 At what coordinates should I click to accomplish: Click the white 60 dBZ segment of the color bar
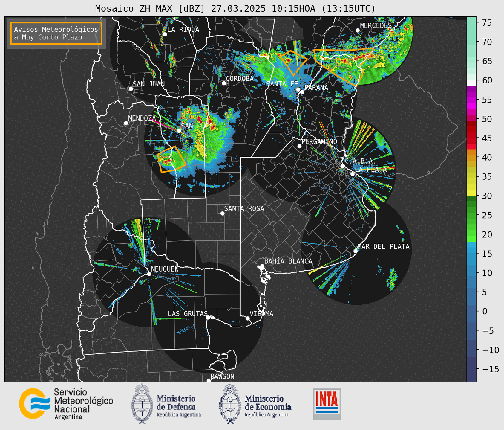pos(471,83)
